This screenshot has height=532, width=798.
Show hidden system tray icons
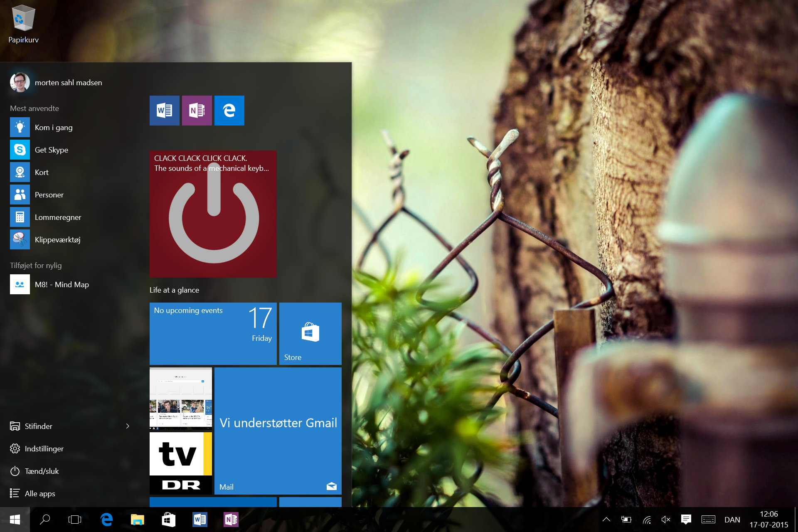[x=606, y=520]
